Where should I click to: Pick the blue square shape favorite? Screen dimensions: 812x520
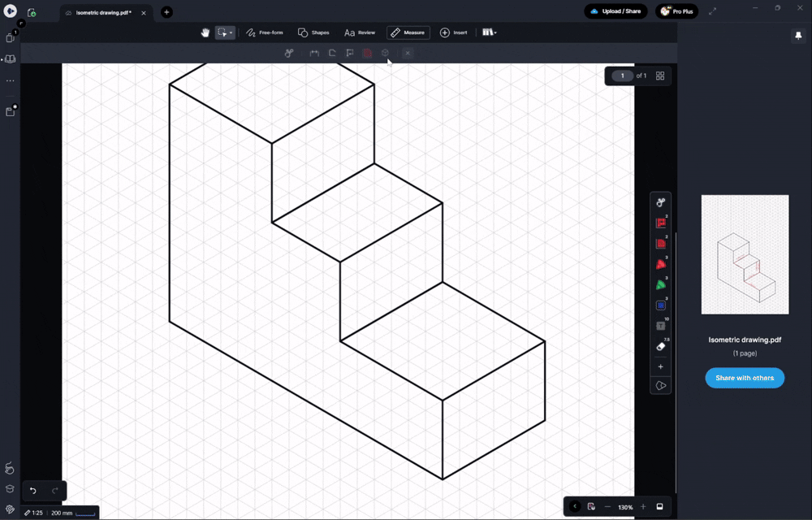coord(661,305)
